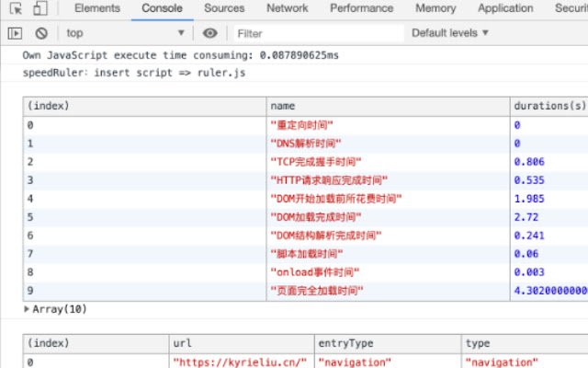
Task: Click the entryType column header
Action: pos(388,343)
